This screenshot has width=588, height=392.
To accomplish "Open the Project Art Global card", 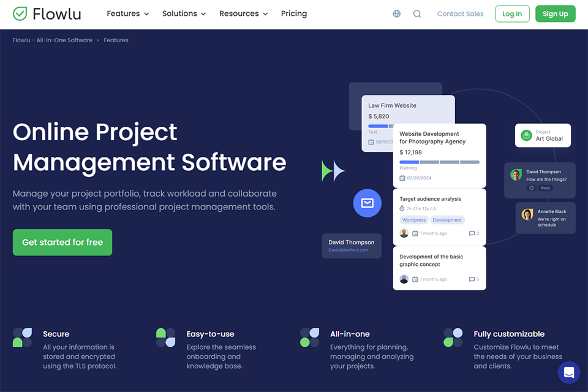I will click(543, 135).
